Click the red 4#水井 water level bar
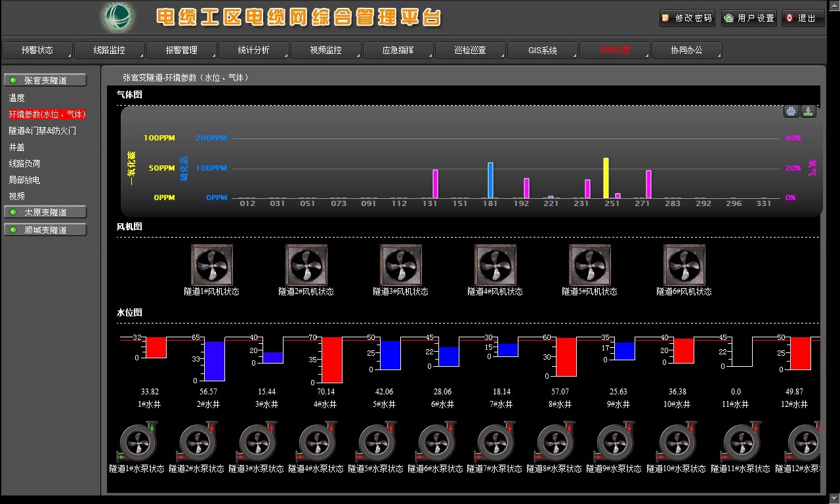The width and height of the screenshot is (840, 504). click(331, 360)
